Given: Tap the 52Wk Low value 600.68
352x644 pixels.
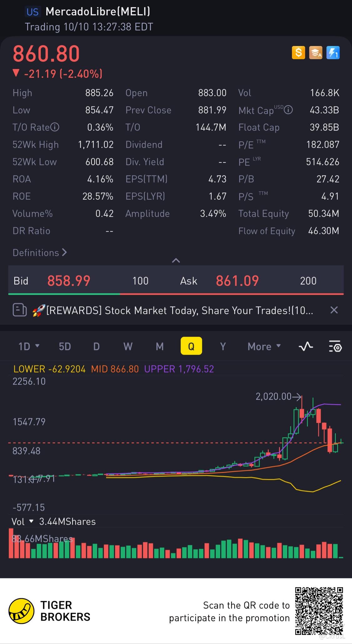Looking at the screenshot, I should coord(99,162).
